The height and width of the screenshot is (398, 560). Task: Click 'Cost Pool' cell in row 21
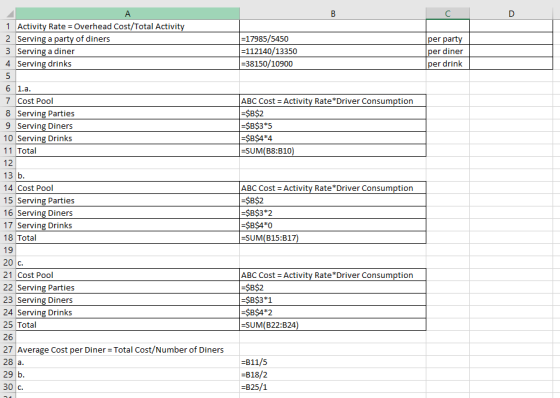[128, 275]
